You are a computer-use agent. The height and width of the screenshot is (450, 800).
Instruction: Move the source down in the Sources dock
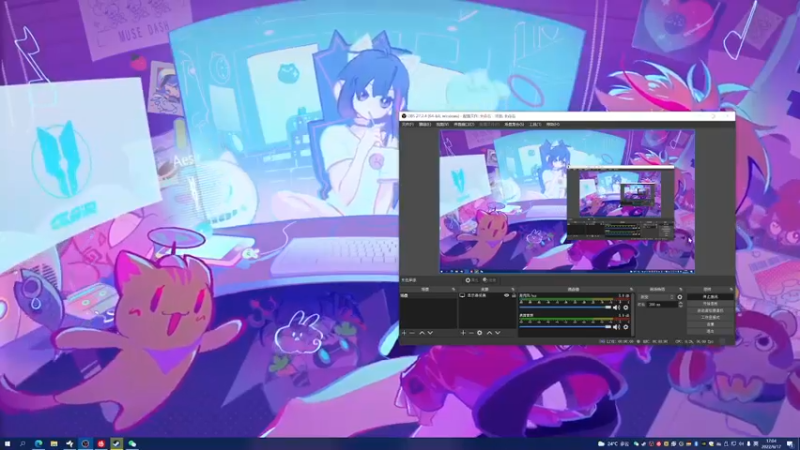[x=497, y=333]
